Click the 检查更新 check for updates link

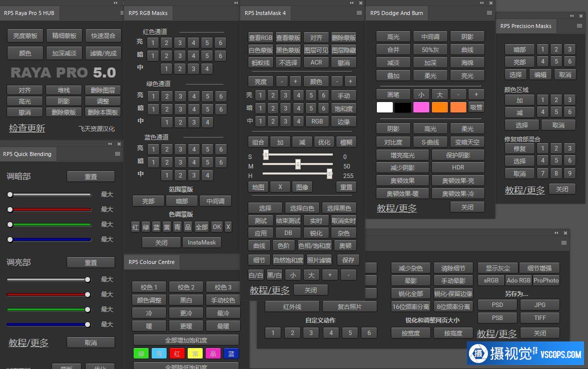27,128
